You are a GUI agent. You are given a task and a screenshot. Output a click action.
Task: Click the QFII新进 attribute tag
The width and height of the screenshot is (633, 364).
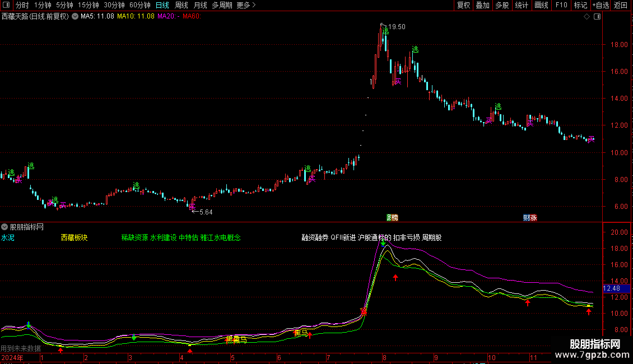click(x=343, y=237)
